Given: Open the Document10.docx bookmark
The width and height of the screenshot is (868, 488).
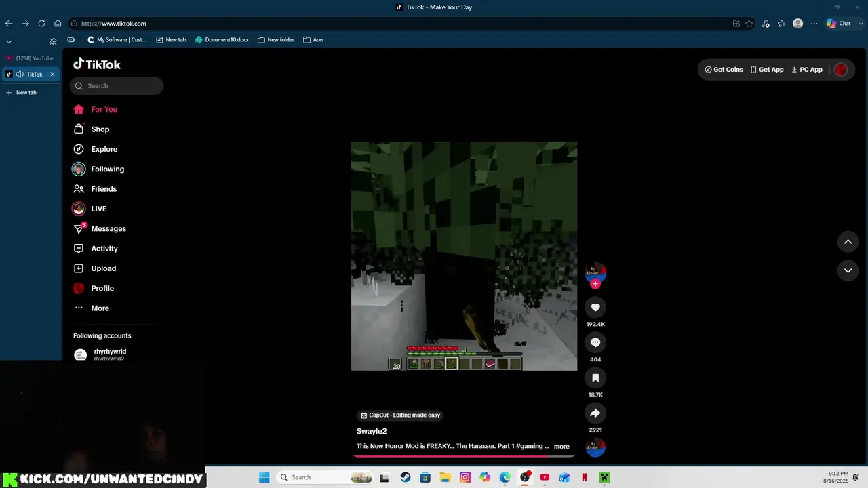Looking at the screenshot, I should point(222,40).
